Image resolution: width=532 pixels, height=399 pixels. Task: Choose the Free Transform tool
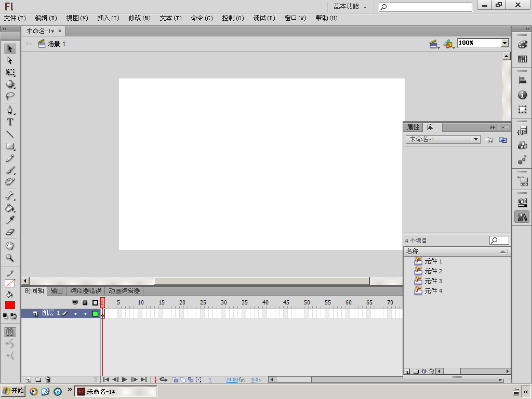(10, 73)
